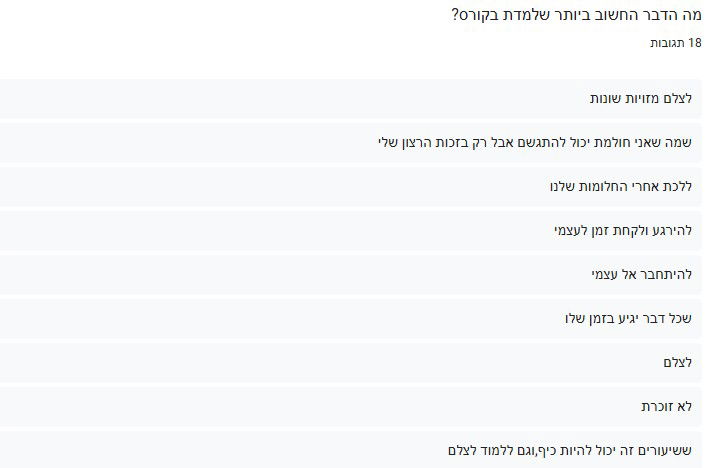This screenshot has height=468, width=710.
Task: Select the response starting with "ששיעורים זה יכול"
Action: coord(570,450)
